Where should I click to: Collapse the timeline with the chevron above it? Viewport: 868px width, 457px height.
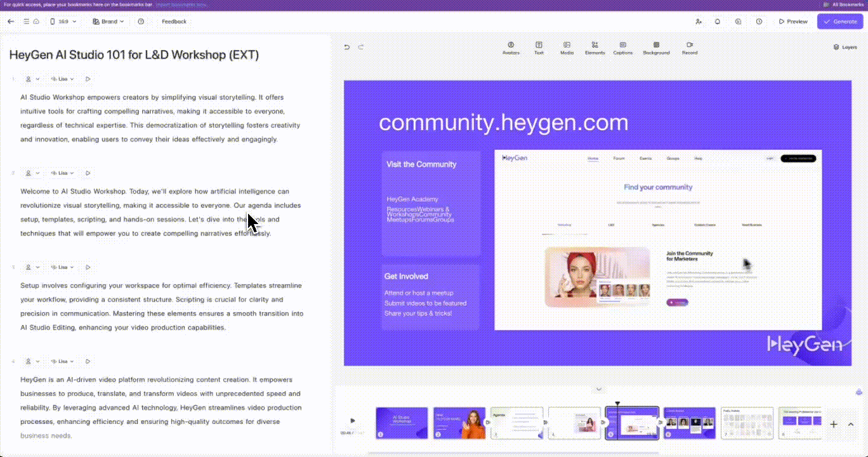599,389
